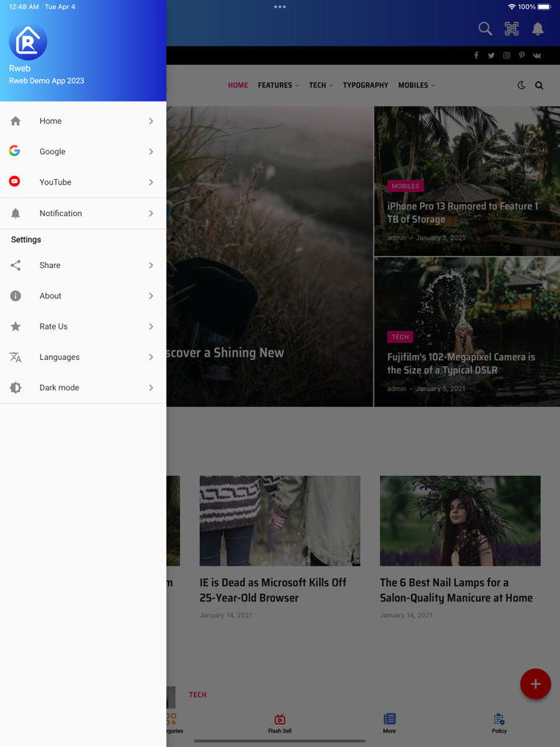The image size is (560, 747).
Task: Open the MOBILES dropdown menu
Action: (x=417, y=86)
